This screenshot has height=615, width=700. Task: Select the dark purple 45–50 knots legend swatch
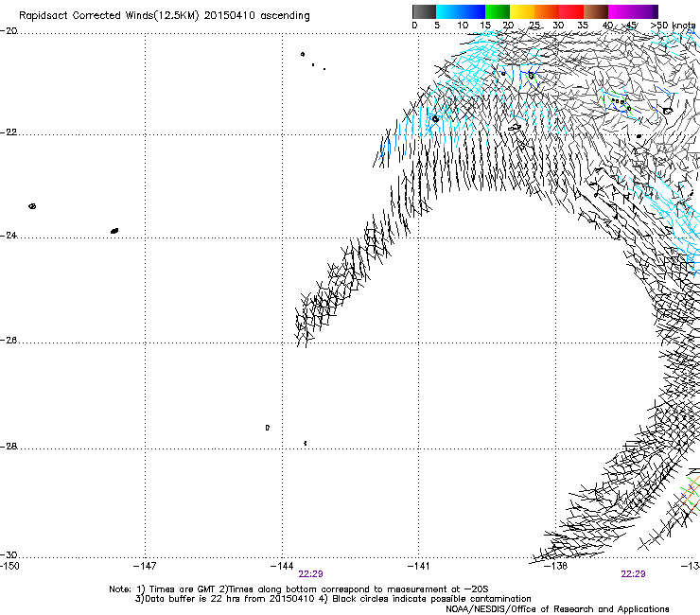(645, 11)
